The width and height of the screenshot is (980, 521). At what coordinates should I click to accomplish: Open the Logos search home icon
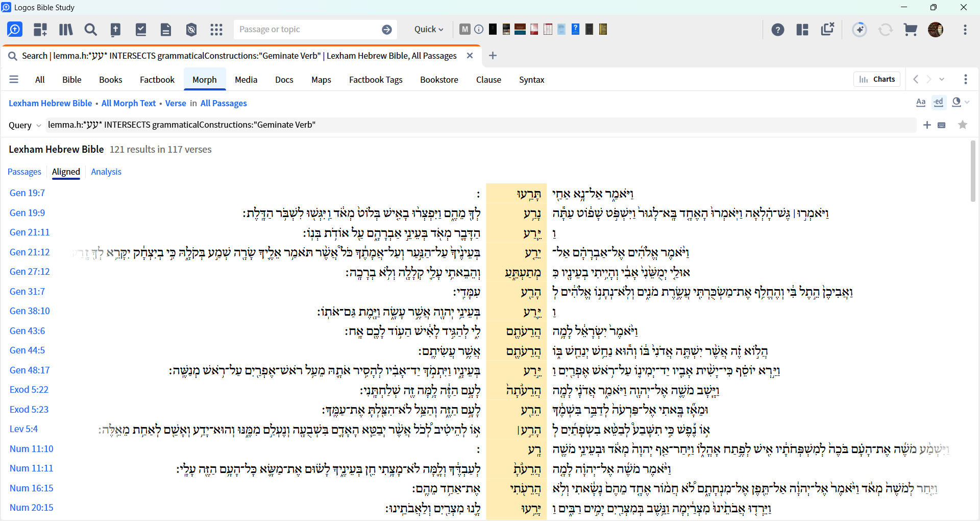[x=15, y=30]
